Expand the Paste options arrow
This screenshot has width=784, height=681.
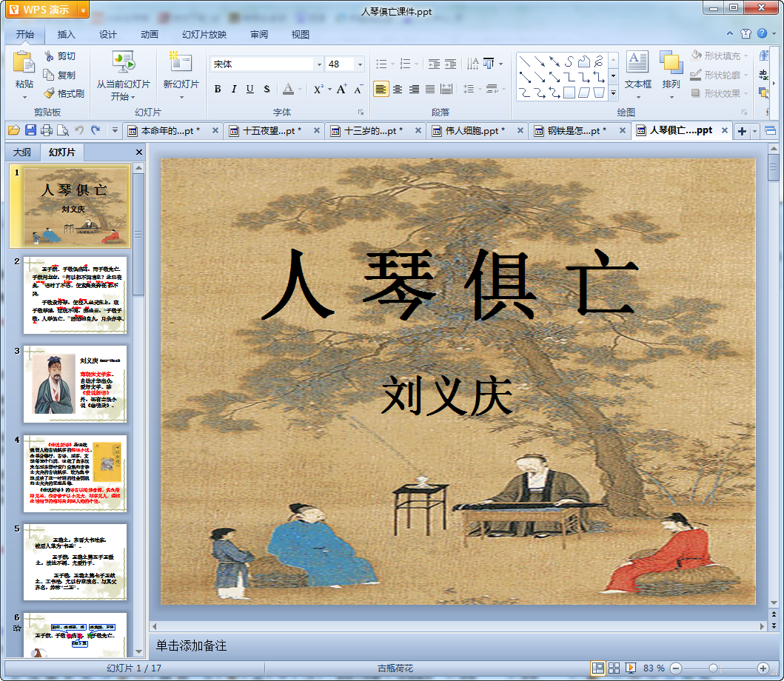pyautogui.click(x=24, y=97)
